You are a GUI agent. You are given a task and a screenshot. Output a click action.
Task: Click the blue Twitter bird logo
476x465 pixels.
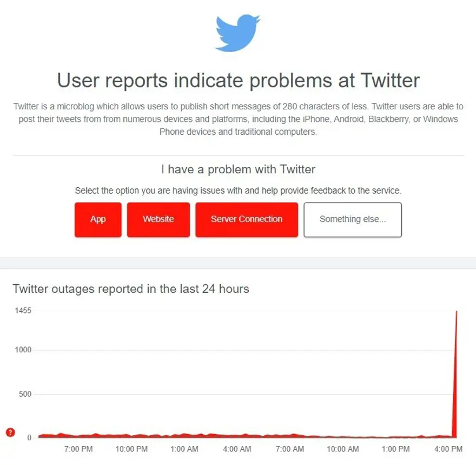coord(237,34)
